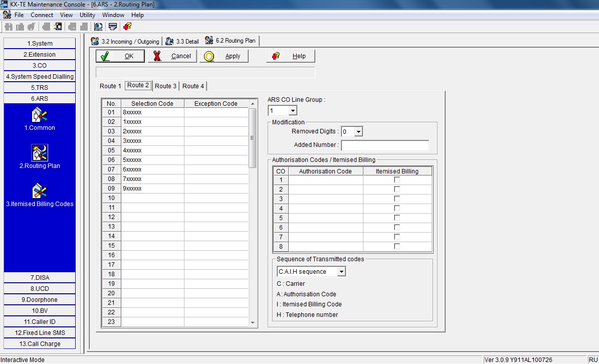Viewport: 599px width, 364px height.
Task: Click the icon left of File menu
Action: pos(7,15)
